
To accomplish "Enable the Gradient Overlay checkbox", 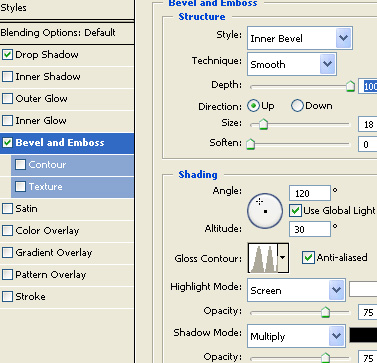I will (x=7, y=253).
